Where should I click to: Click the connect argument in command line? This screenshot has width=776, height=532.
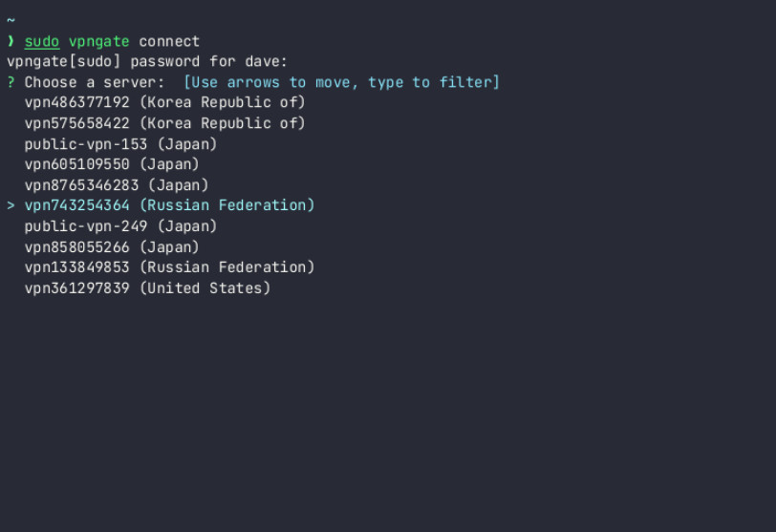coord(169,41)
